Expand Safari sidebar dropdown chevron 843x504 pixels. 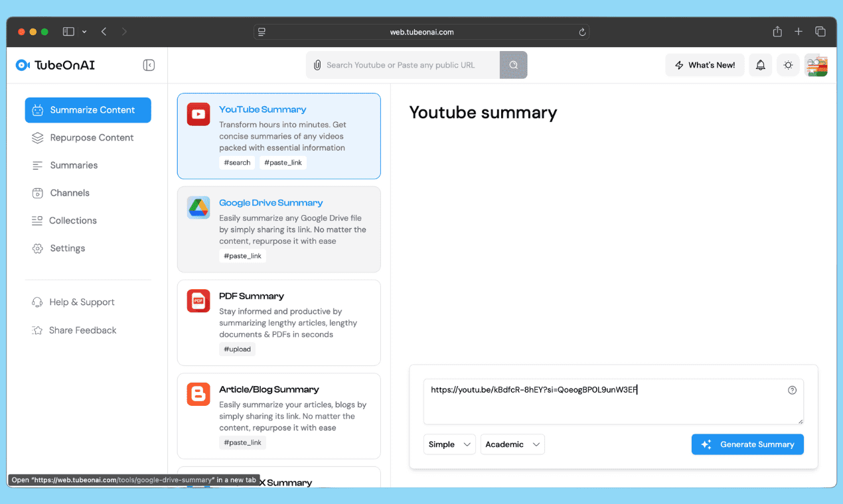84,32
